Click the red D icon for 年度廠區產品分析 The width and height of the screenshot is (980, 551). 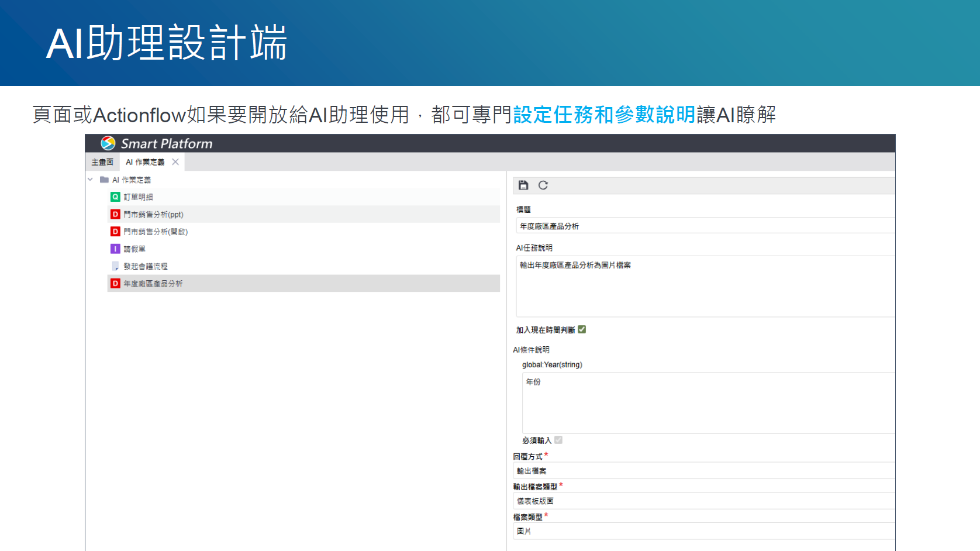click(x=115, y=283)
